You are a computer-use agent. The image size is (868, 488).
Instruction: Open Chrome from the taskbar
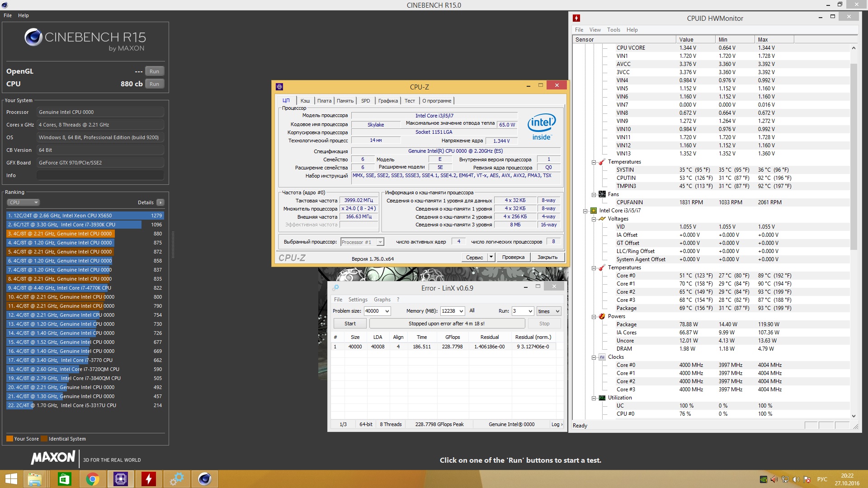(92, 479)
